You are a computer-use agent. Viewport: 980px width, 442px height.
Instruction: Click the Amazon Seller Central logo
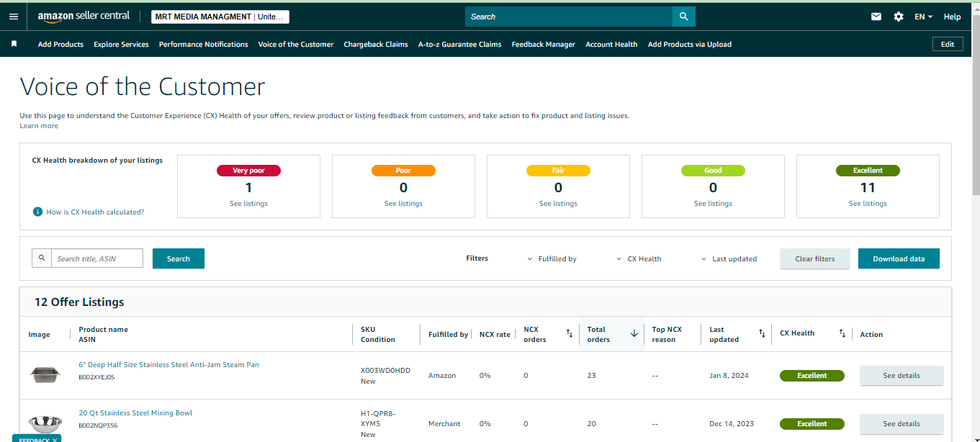(84, 16)
